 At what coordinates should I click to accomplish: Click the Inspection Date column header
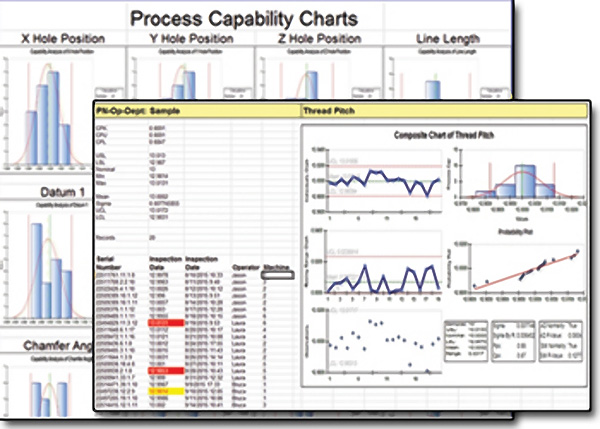point(201,263)
